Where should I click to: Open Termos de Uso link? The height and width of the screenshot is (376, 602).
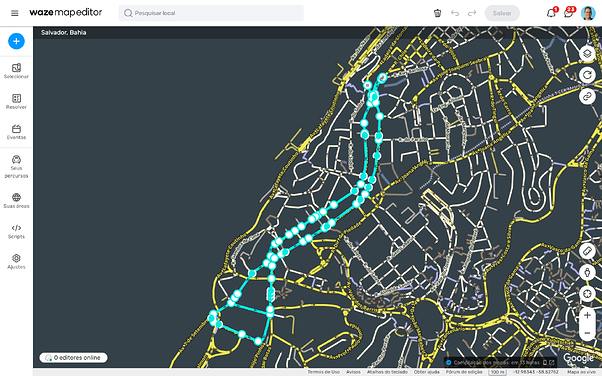[x=323, y=372]
